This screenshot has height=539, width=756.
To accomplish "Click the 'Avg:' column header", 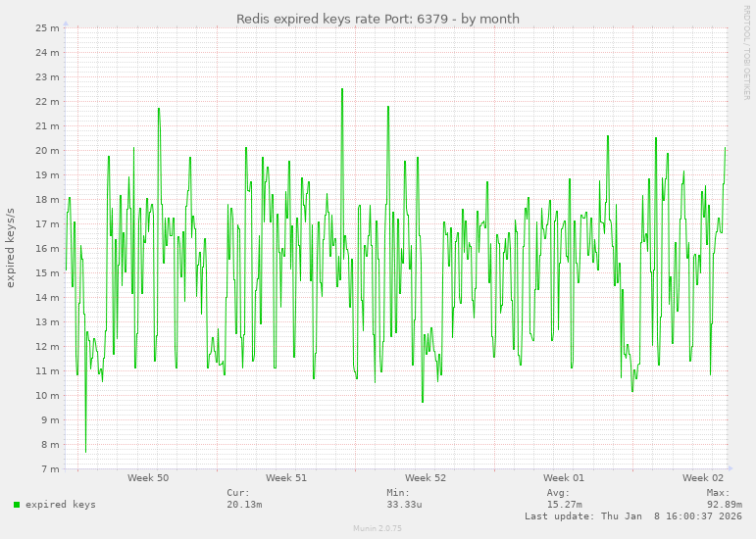I will click(558, 493).
